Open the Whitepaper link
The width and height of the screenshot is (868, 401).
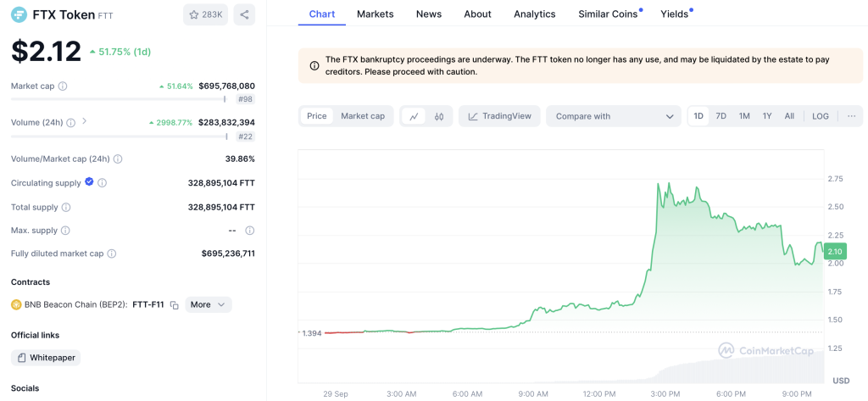(x=46, y=358)
